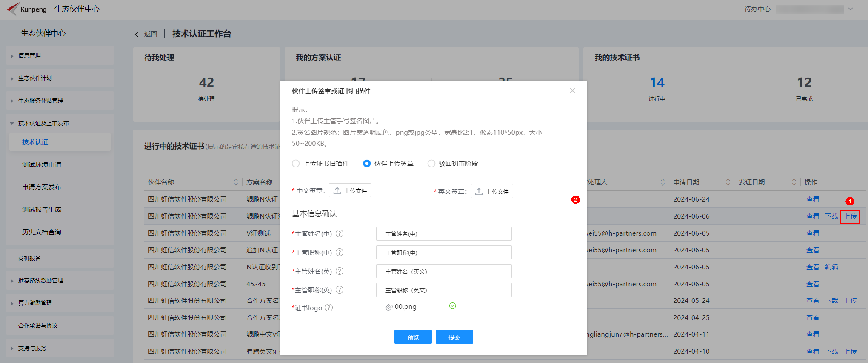Image resolution: width=868 pixels, height=363 pixels.
Task: Open 商机报备 sidebar item
Action: coord(60,258)
